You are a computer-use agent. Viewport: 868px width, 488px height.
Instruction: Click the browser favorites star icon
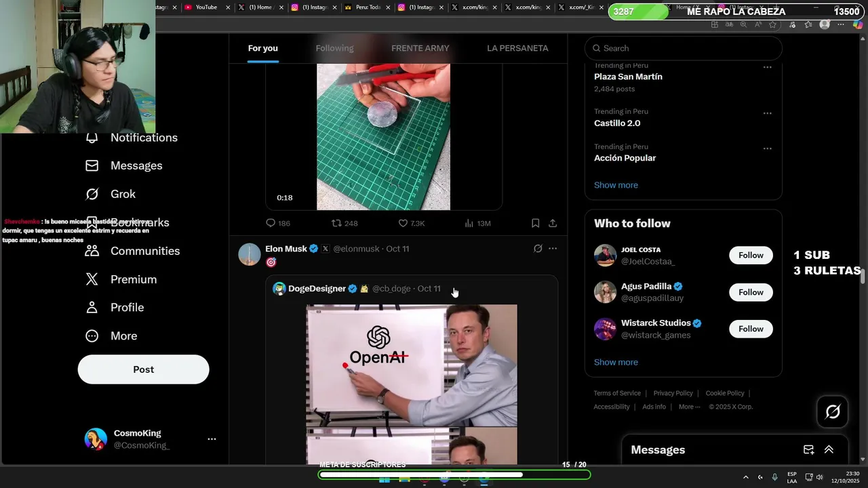coord(772,24)
